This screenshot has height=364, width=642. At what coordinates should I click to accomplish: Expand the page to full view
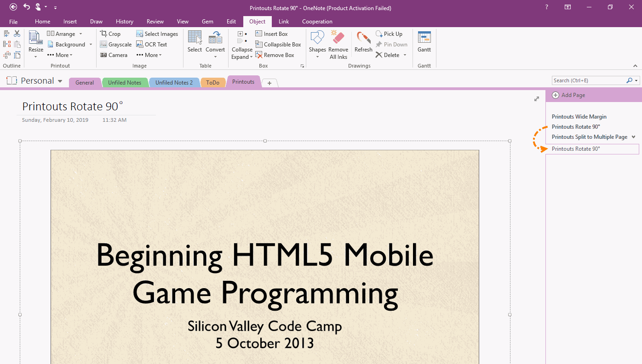(537, 99)
